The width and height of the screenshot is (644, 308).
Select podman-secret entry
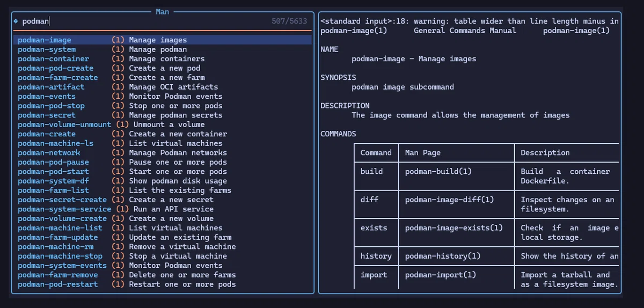(x=162, y=115)
